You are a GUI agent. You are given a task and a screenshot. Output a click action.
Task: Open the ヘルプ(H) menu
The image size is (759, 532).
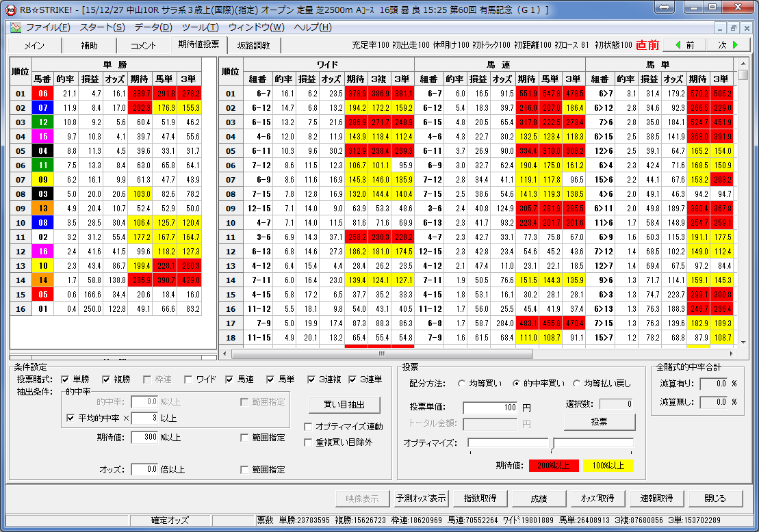click(x=313, y=27)
